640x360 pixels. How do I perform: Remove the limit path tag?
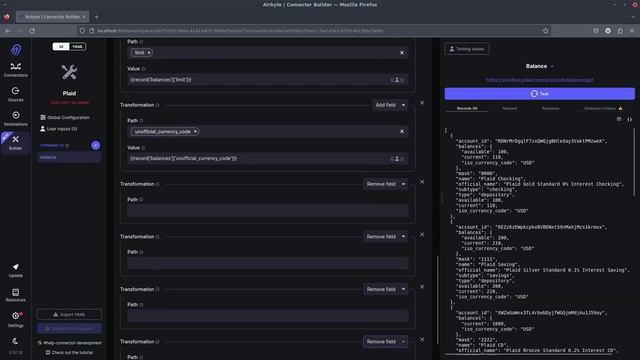pos(149,53)
